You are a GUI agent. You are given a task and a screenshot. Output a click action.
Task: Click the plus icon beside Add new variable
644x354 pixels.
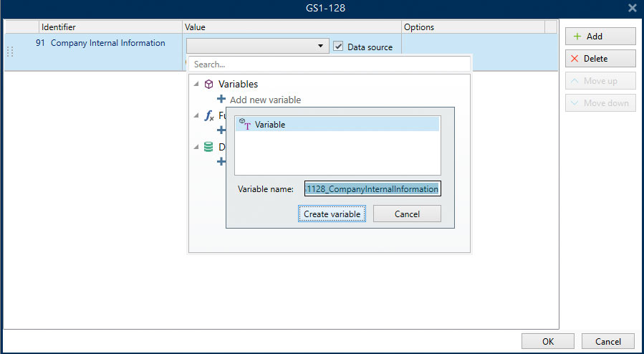[221, 100]
